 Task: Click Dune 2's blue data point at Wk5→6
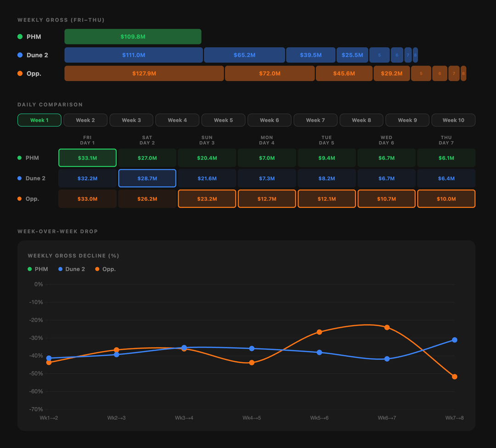point(320,353)
